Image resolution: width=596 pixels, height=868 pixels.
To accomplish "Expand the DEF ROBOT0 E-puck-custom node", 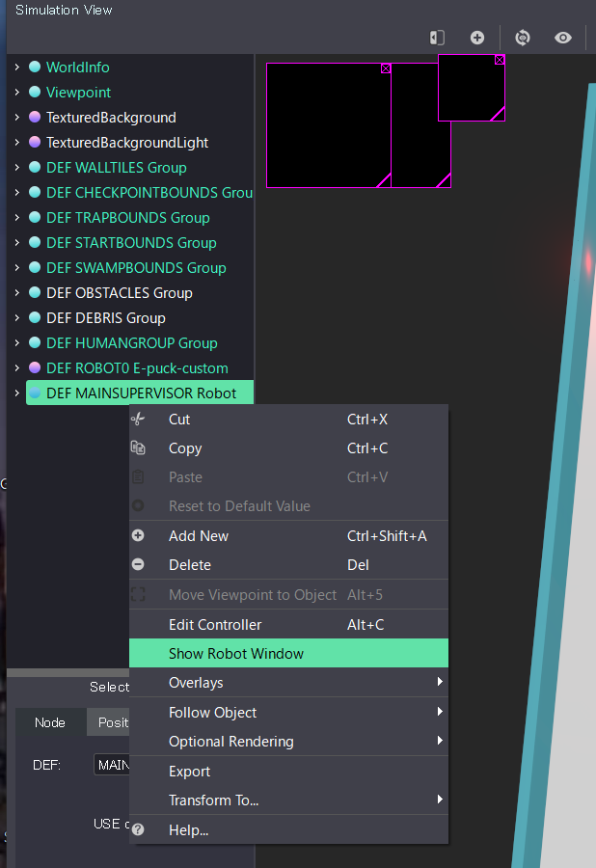I will [17, 368].
